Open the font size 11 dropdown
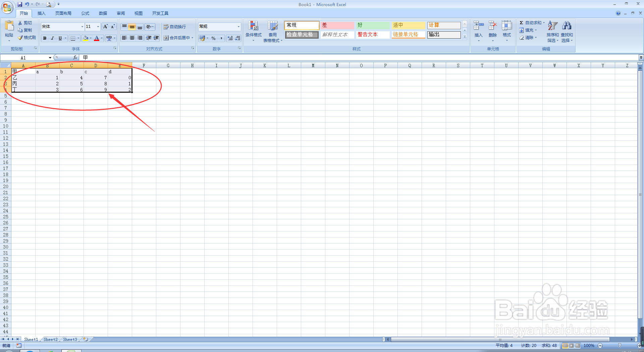Screen dimensions: 644x352 98,27
